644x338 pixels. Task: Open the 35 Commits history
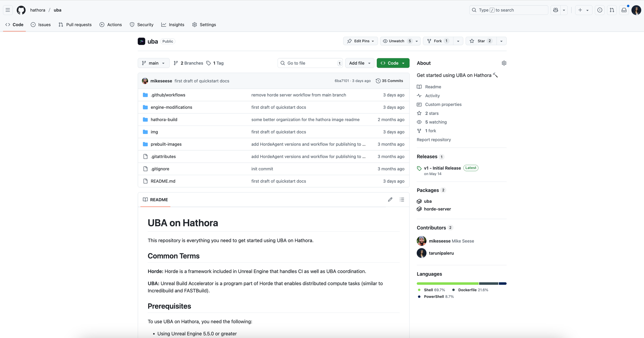point(390,81)
